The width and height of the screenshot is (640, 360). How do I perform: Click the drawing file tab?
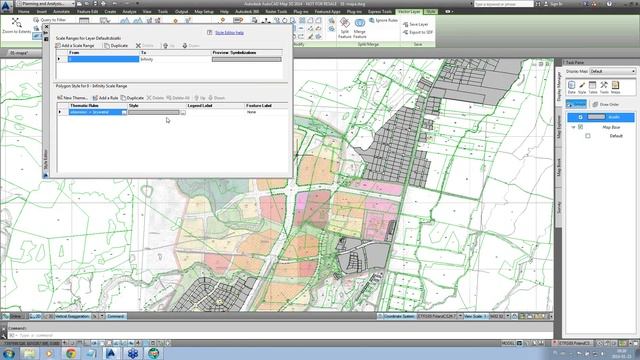pyautogui.click(x=19, y=53)
